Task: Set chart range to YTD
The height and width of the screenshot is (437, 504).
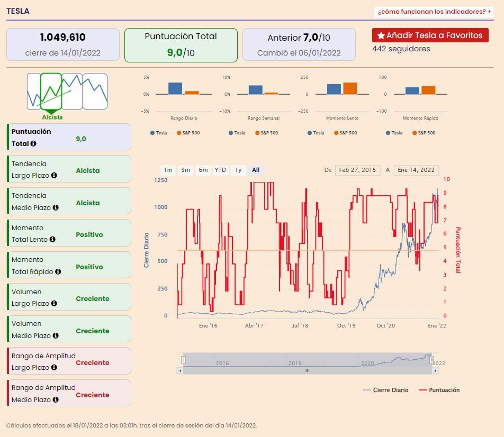Action: pyautogui.click(x=220, y=170)
